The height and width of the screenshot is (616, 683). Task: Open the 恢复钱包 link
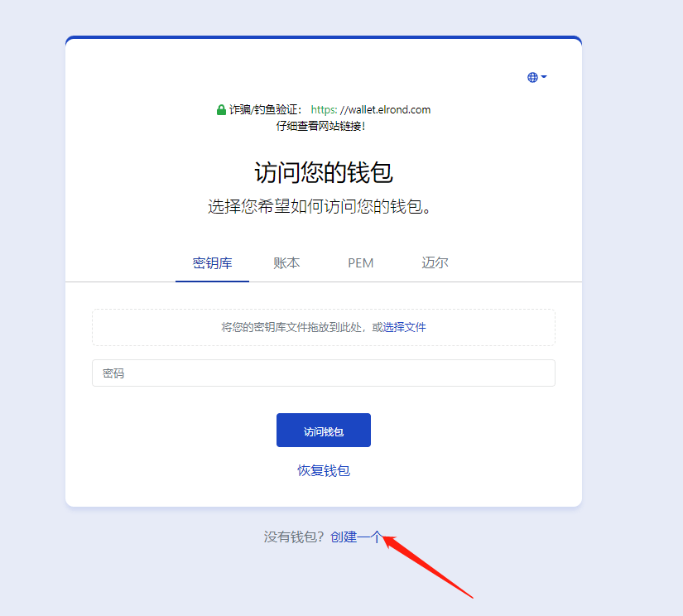(324, 471)
